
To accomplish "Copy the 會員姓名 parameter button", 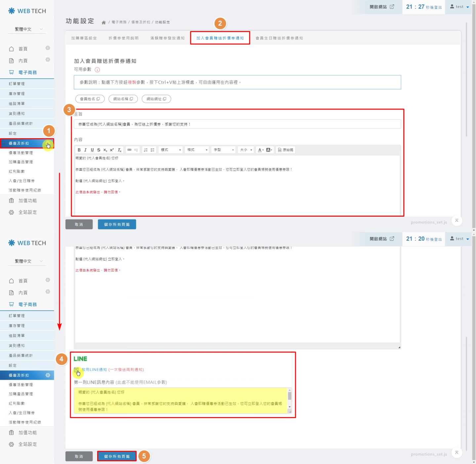I will (x=90, y=99).
